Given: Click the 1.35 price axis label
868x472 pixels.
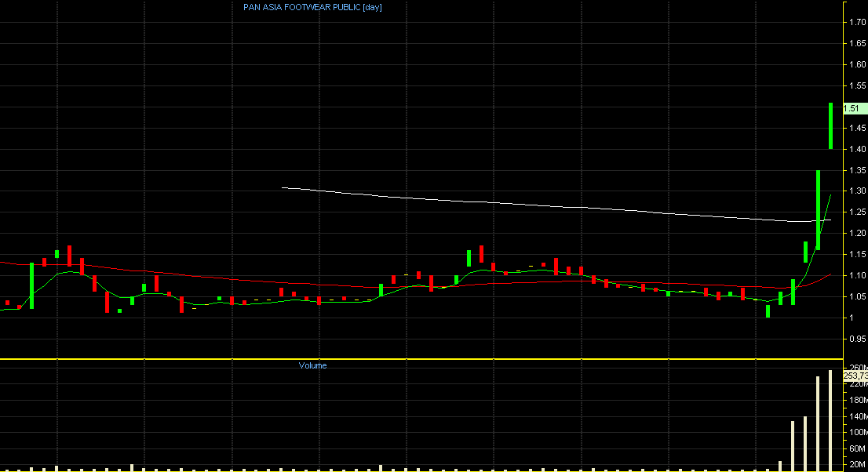Looking at the screenshot, I should (858, 170).
